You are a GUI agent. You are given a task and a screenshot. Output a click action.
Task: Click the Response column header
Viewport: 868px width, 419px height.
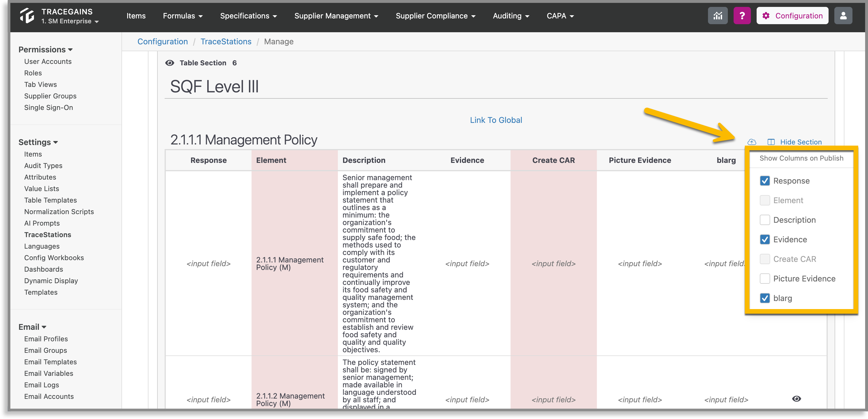tap(209, 160)
